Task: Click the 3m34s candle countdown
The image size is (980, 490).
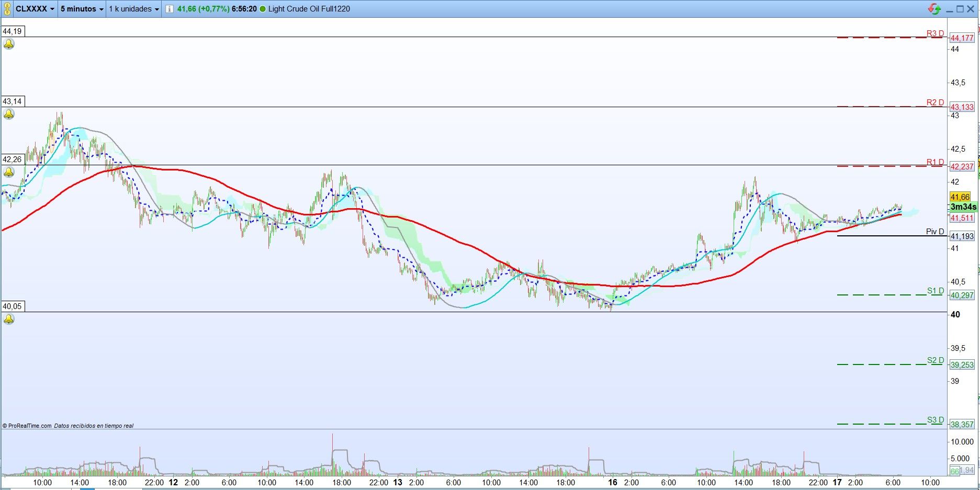Action: pyautogui.click(x=963, y=207)
